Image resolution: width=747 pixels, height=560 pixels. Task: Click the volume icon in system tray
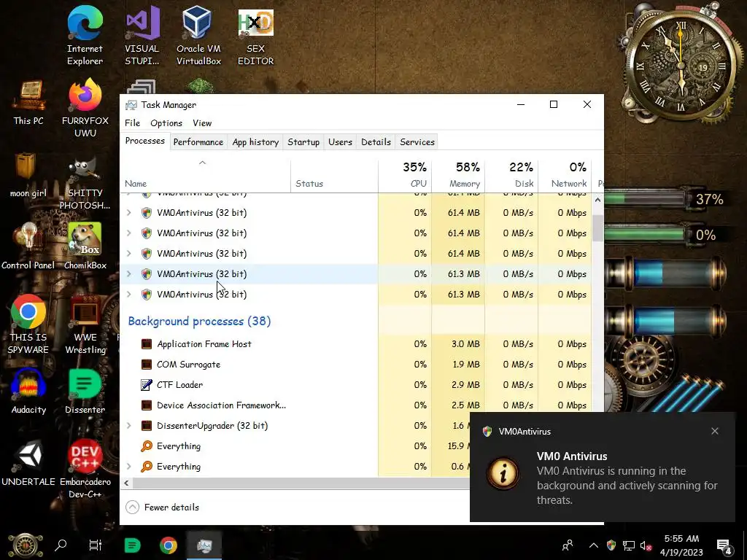click(x=646, y=545)
